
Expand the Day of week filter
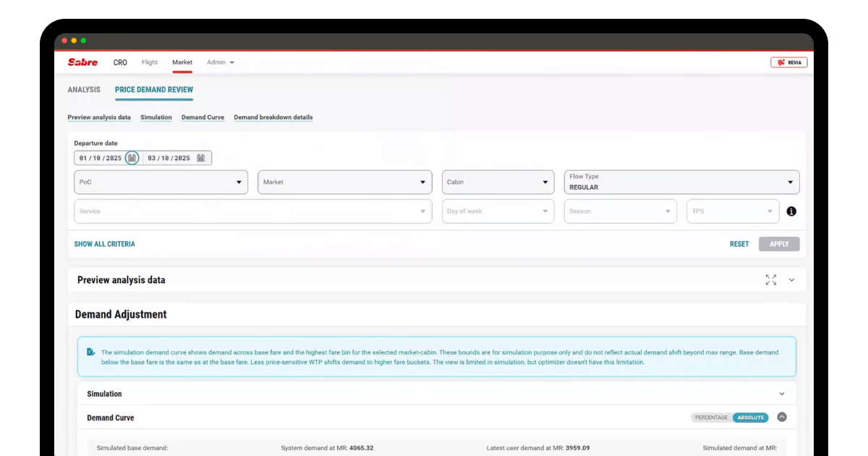pos(498,211)
